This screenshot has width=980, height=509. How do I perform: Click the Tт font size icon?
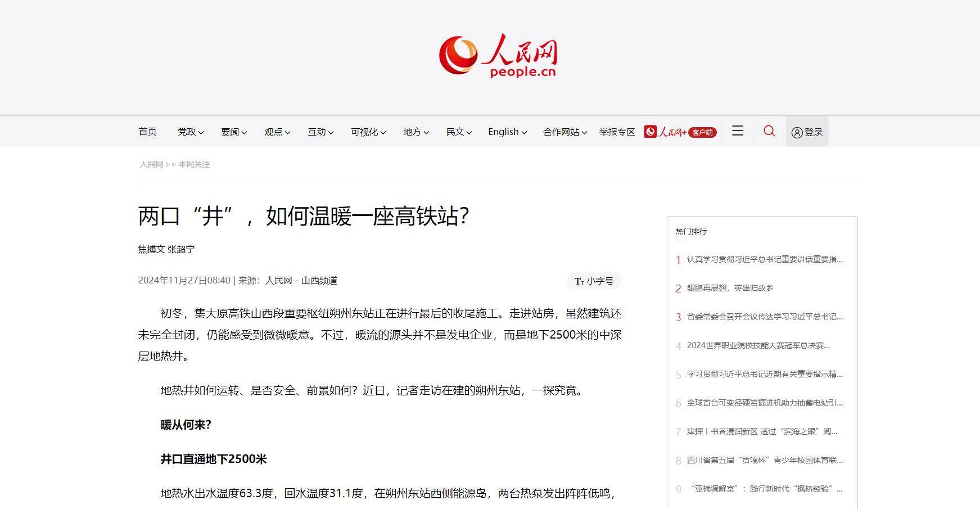click(x=579, y=281)
